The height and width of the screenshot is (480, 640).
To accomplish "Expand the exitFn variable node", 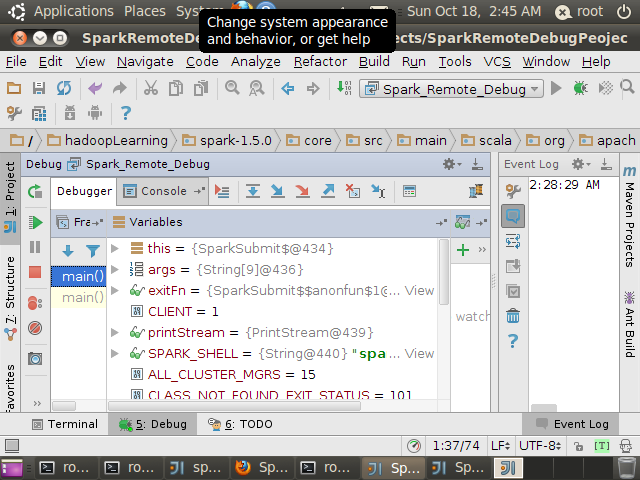I will 115,290.
